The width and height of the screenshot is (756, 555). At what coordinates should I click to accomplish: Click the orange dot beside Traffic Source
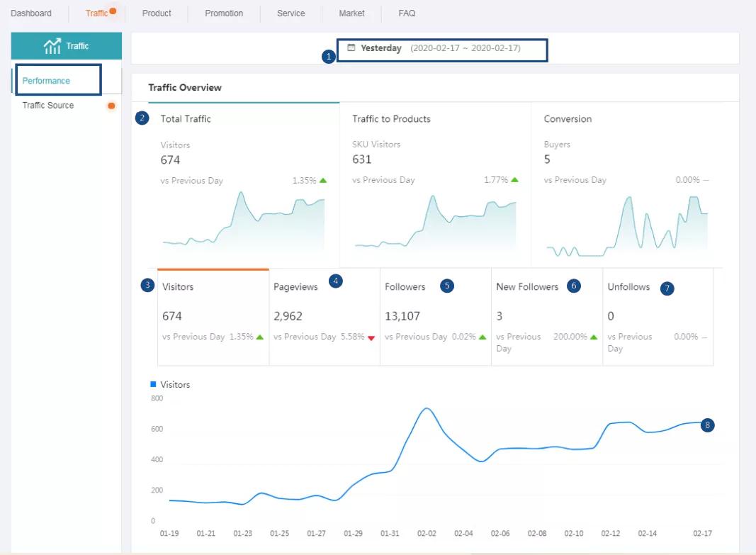coord(111,106)
